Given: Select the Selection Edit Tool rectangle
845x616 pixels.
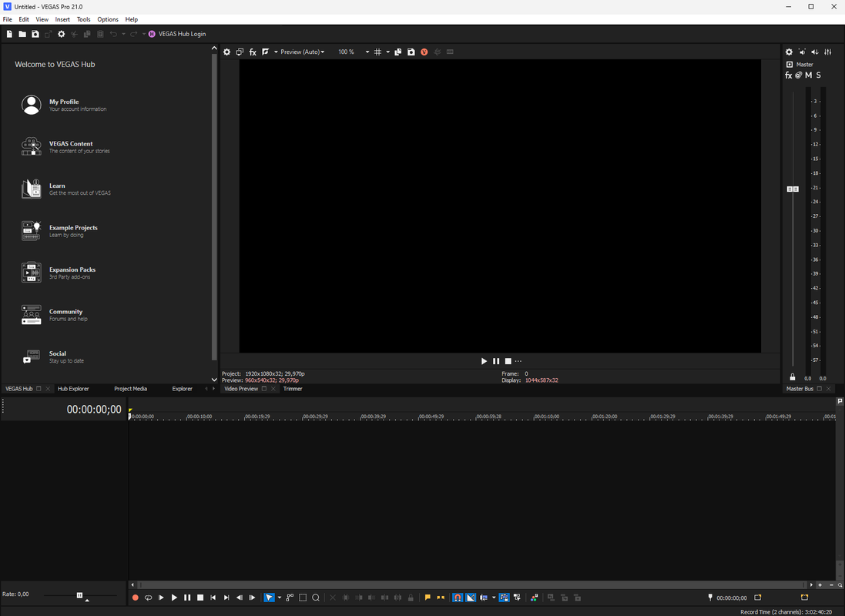Looking at the screenshot, I should 303,598.
